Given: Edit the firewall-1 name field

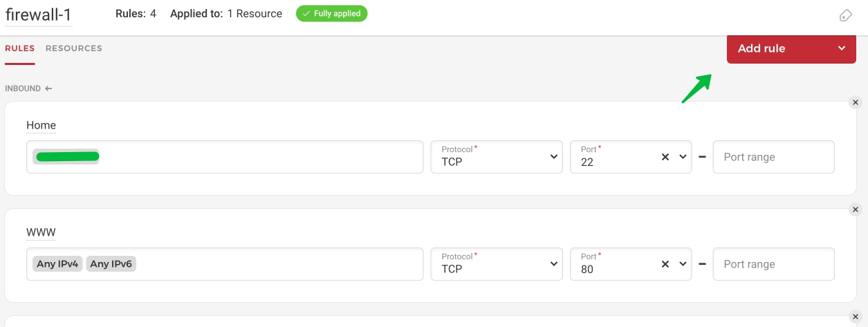Looking at the screenshot, I should (39, 15).
